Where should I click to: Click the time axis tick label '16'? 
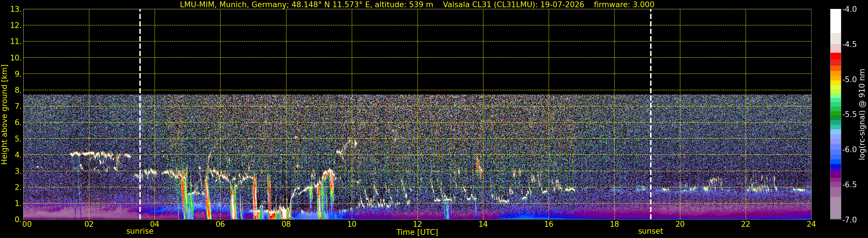[549, 224]
